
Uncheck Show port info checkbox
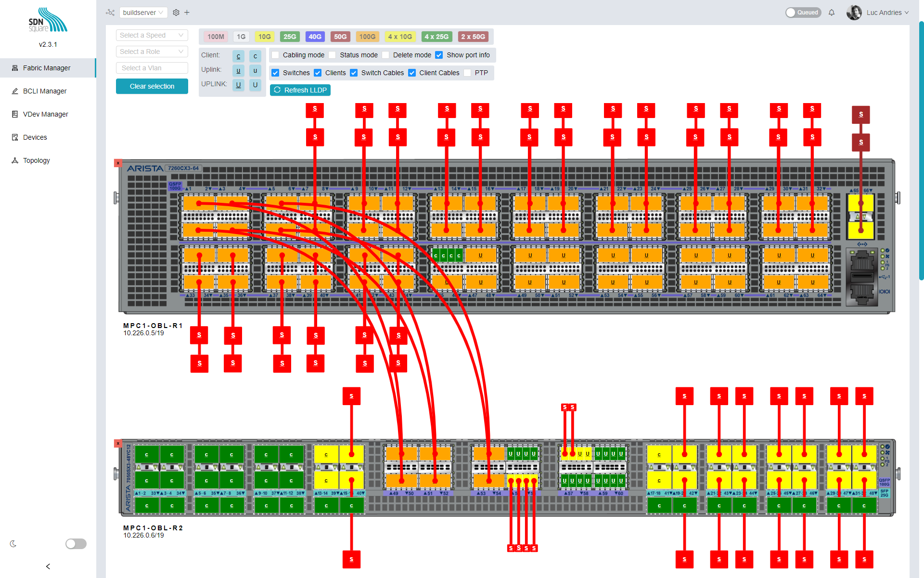439,55
